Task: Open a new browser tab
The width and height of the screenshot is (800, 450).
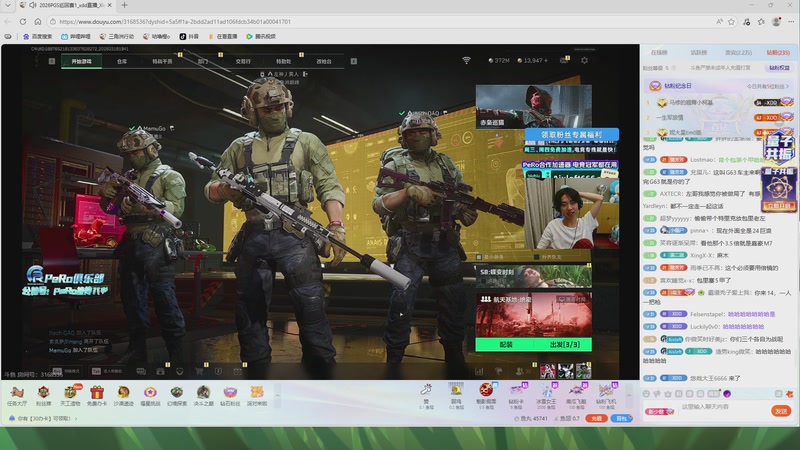Action: pyautogui.click(x=124, y=5)
